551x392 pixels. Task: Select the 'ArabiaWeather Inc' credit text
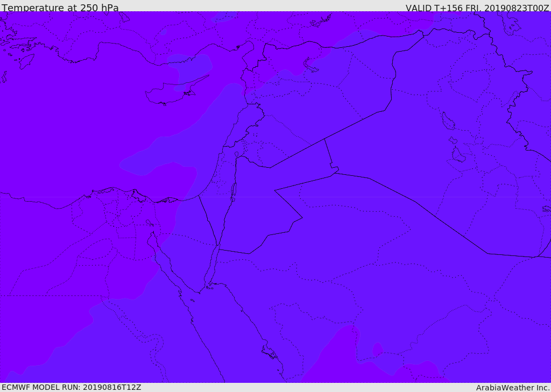click(x=512, y=388)
